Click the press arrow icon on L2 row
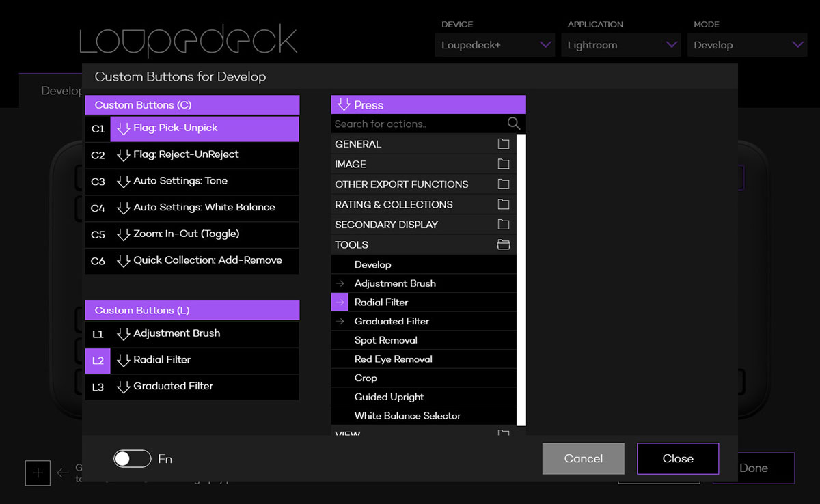Screen dimensions: 820x504 pos(123,361)
